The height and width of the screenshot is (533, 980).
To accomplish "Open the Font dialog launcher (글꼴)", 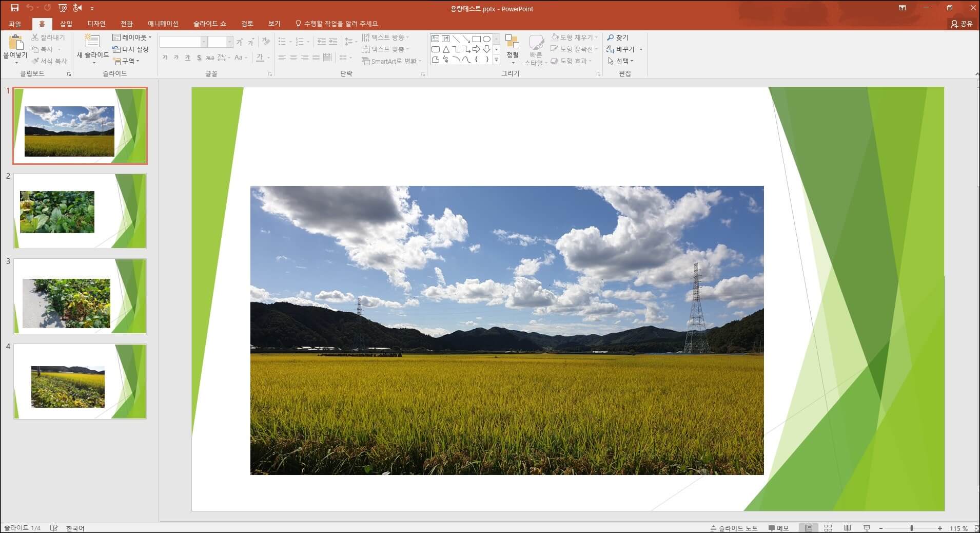I will coord(270,74).
